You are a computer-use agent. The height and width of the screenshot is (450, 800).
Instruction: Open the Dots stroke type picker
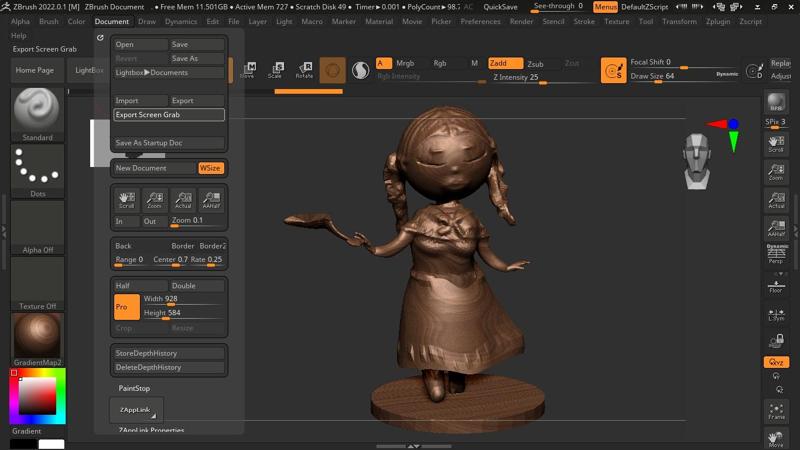pos(37,170)
